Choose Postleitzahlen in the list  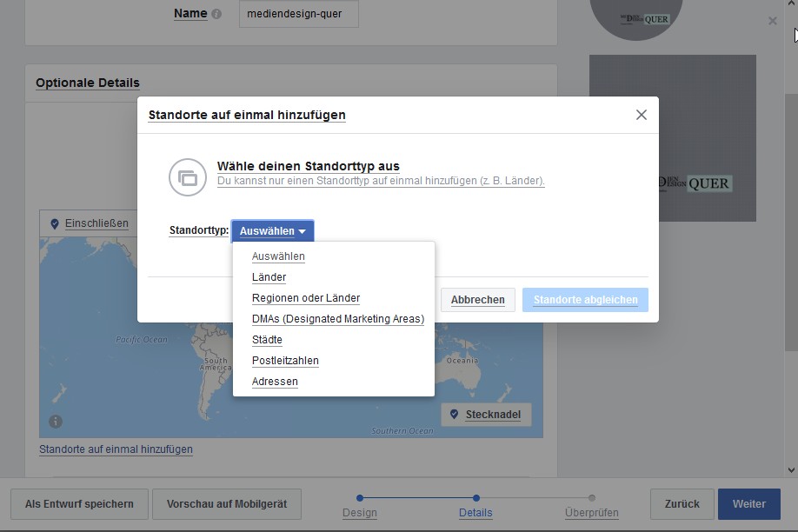pos(285,361)
